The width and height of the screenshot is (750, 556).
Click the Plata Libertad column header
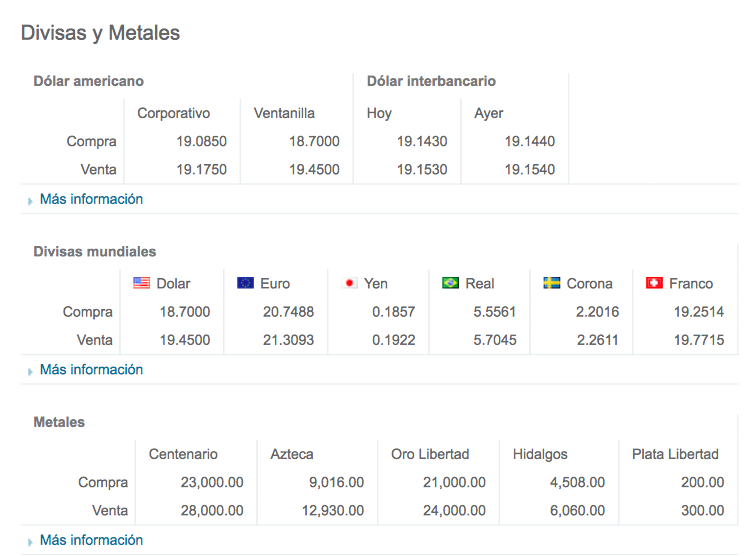[x=675, y=454]
